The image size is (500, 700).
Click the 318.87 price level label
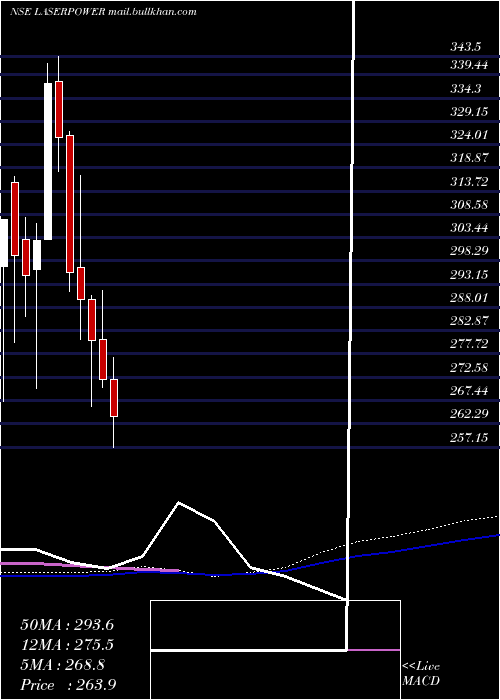pos(469,158)
